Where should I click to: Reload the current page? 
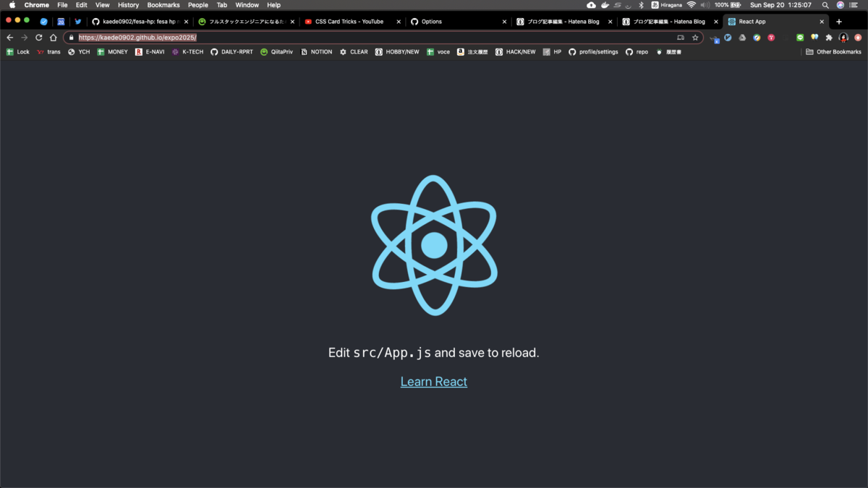(39, 38)
